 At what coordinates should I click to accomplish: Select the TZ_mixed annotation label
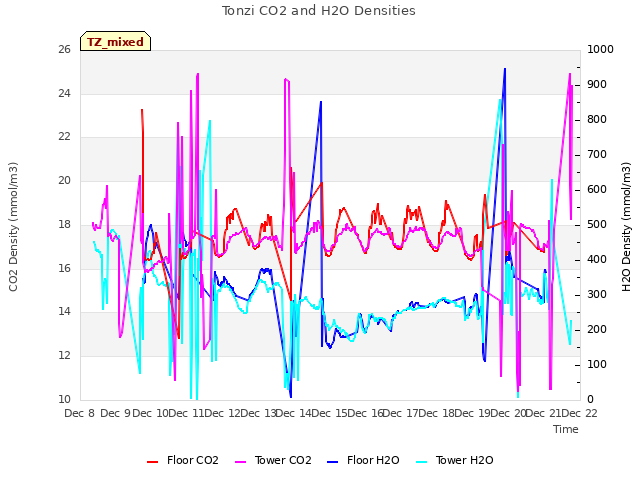point(116,42)
